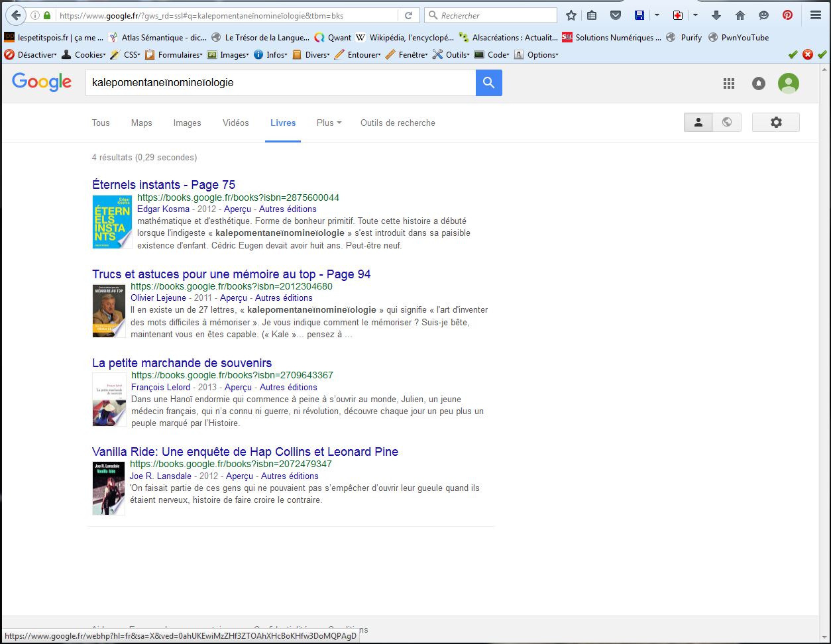
Task: Reload the page with the refresh arrow
Action: click(x=409, y=15)
